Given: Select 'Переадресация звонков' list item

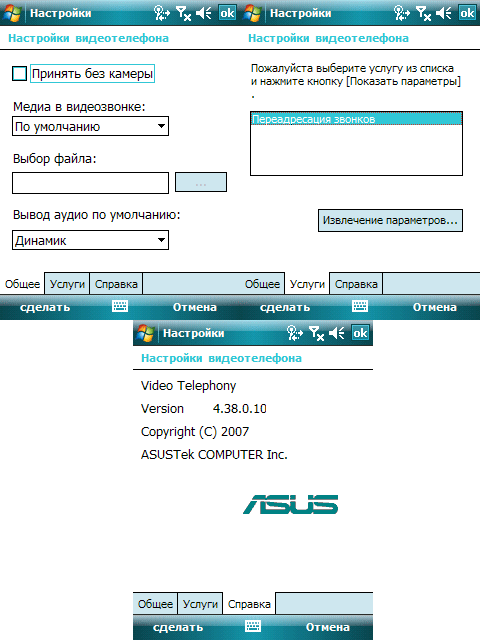Looking at the screenshot, I should click(x=356, y=119).
